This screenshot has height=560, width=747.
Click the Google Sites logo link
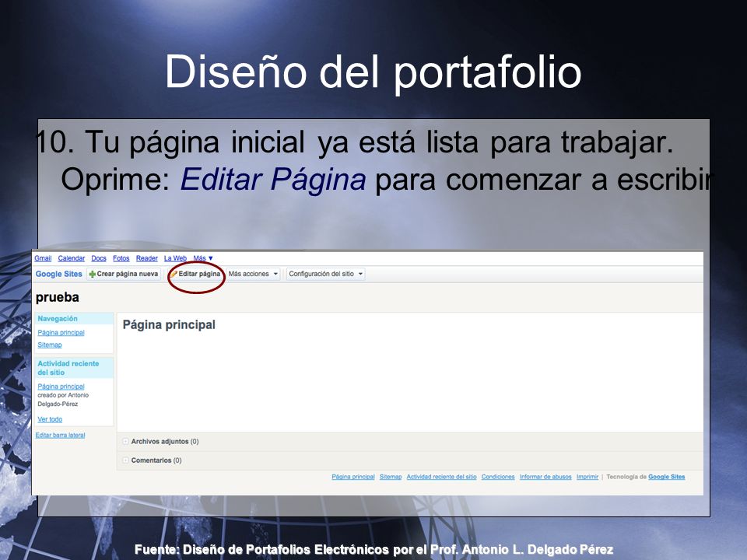[x=58, y=274]
